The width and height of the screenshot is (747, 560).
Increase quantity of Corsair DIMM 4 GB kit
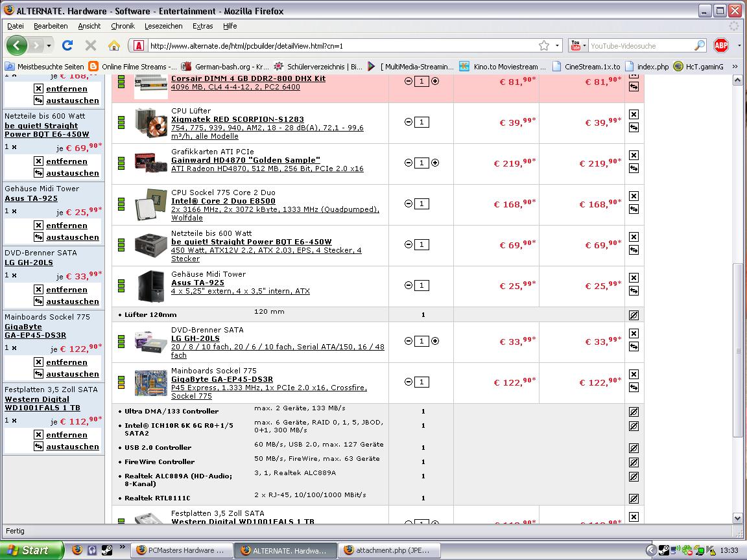click(x=435, y=82)
